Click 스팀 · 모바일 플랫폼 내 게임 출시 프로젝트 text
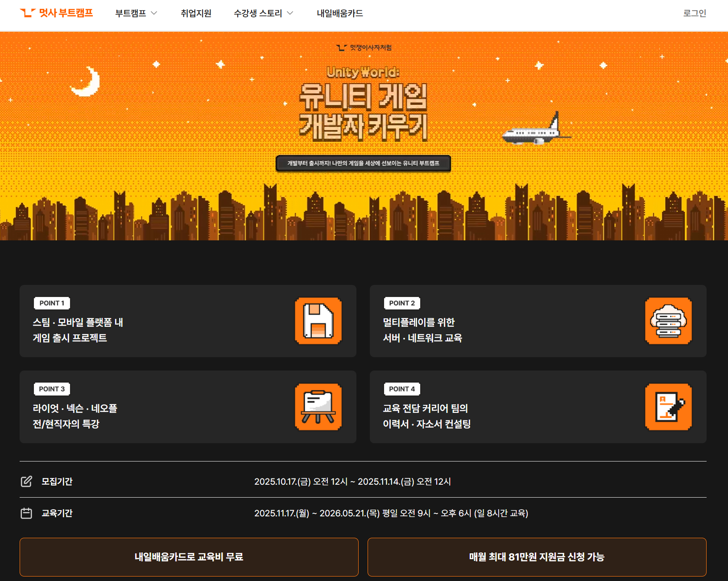Screen dimensions: 728x581 click(x=78, y=330)
